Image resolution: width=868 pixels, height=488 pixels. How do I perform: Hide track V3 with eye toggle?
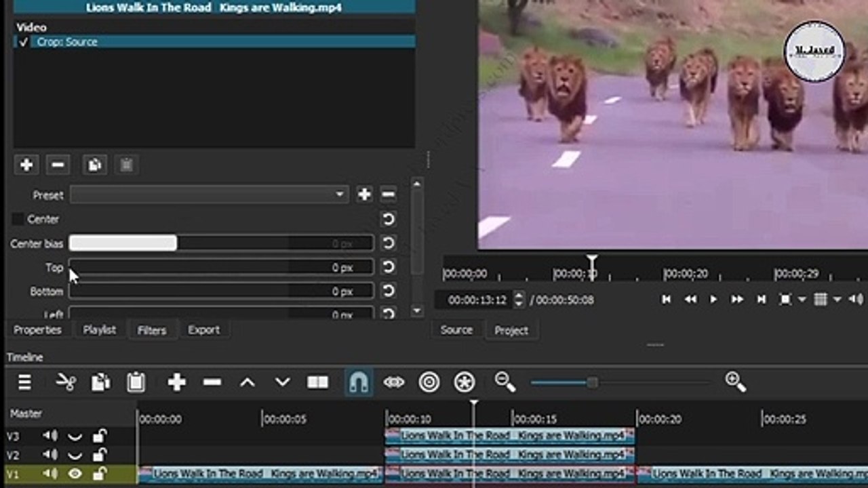click(75, 435)
